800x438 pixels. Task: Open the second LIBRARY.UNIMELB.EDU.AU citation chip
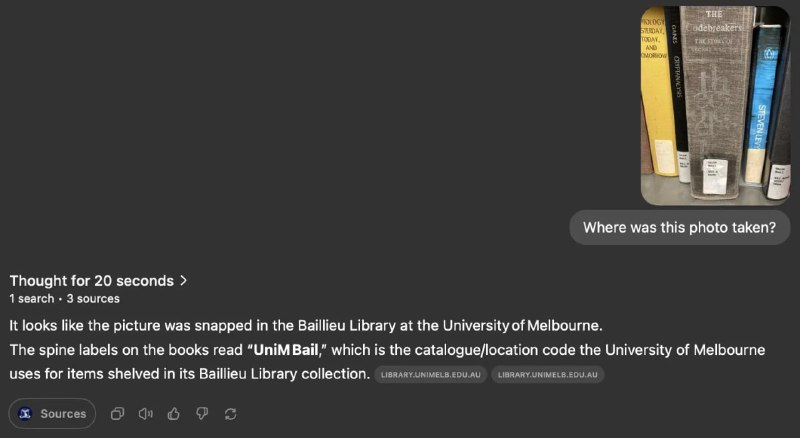tap(547, 374)
